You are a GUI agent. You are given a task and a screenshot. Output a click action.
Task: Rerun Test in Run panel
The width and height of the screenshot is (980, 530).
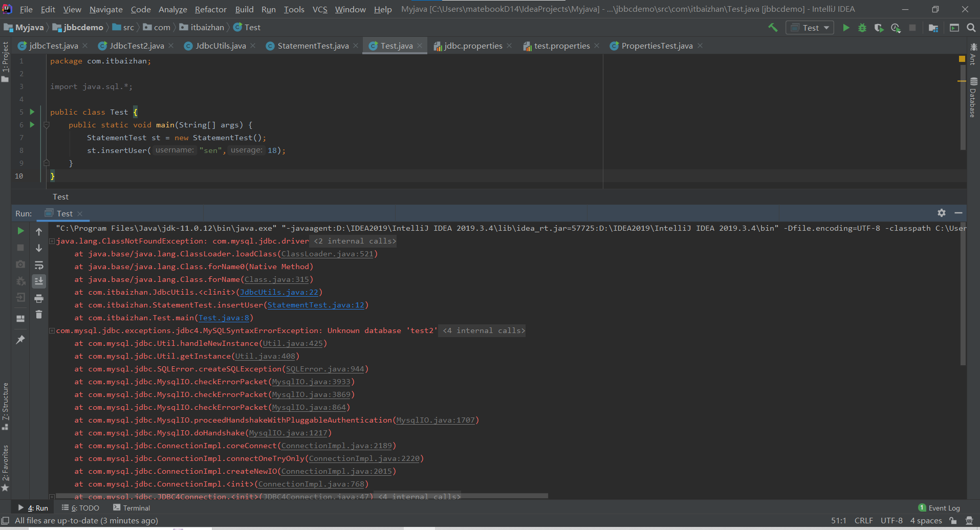tap(20, 231)
